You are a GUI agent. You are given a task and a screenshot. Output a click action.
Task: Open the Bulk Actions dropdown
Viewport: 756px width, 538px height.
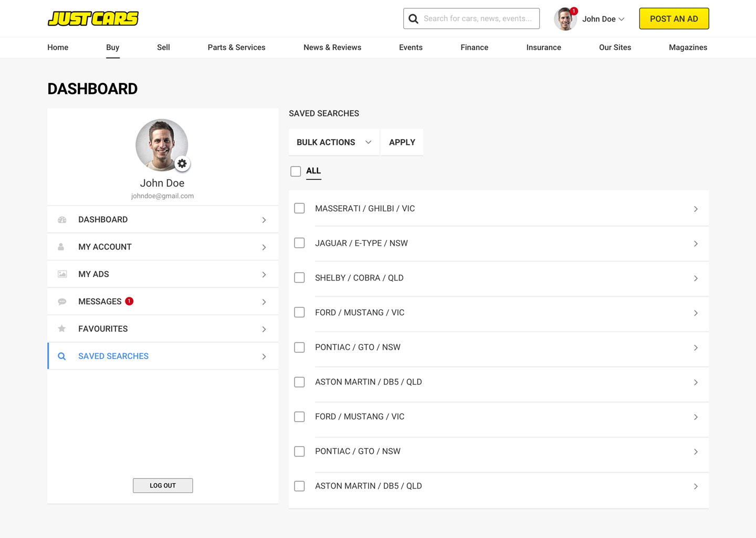pyautogui.click(x=334, y=142)
